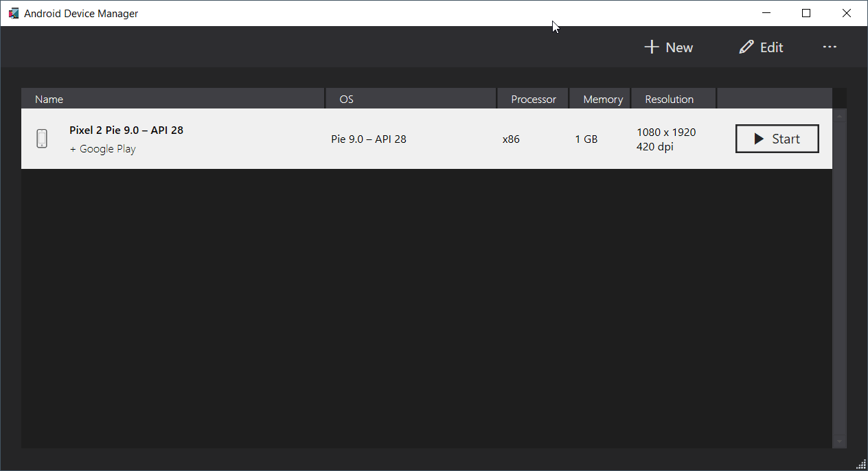This screenshot has height=471, width=868.
Task: Sort devices by Memory column
Action: click(601, 99)
